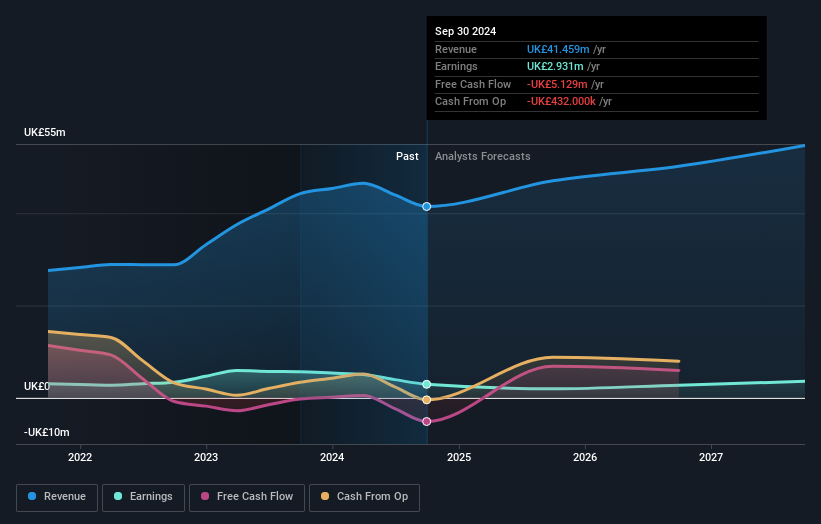Click the orange Cash From Op legend dot
This screenshot has width=821, height=524.
(x=325, y=496)
